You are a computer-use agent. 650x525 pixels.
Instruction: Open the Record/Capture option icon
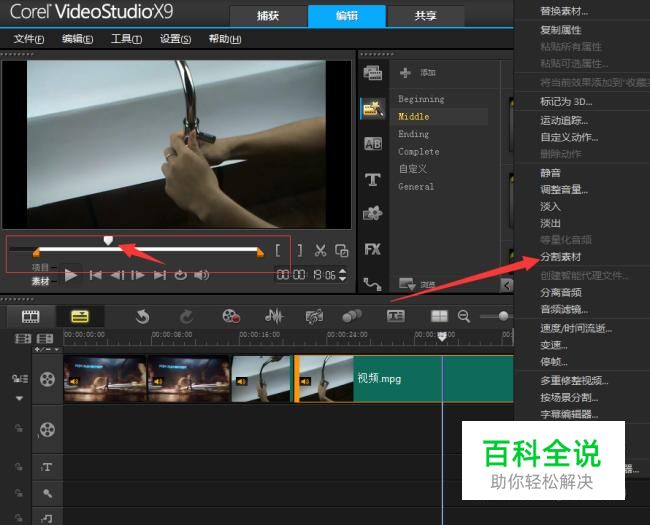[231, 316]
